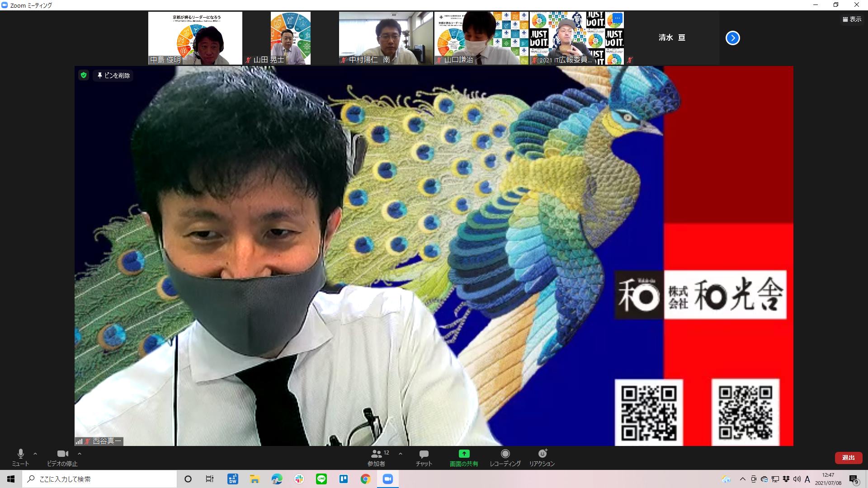Show next participants with blue arrow
Viewport: 868px width, 488px height.
coord(733,38)
